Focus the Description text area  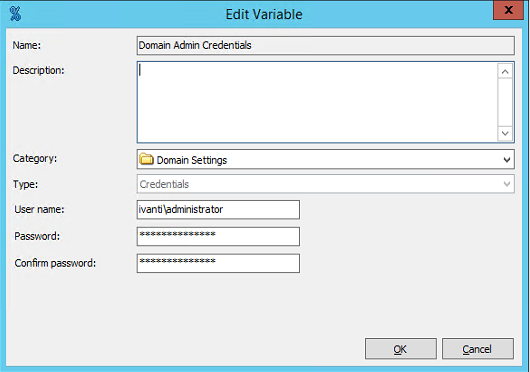317,102
